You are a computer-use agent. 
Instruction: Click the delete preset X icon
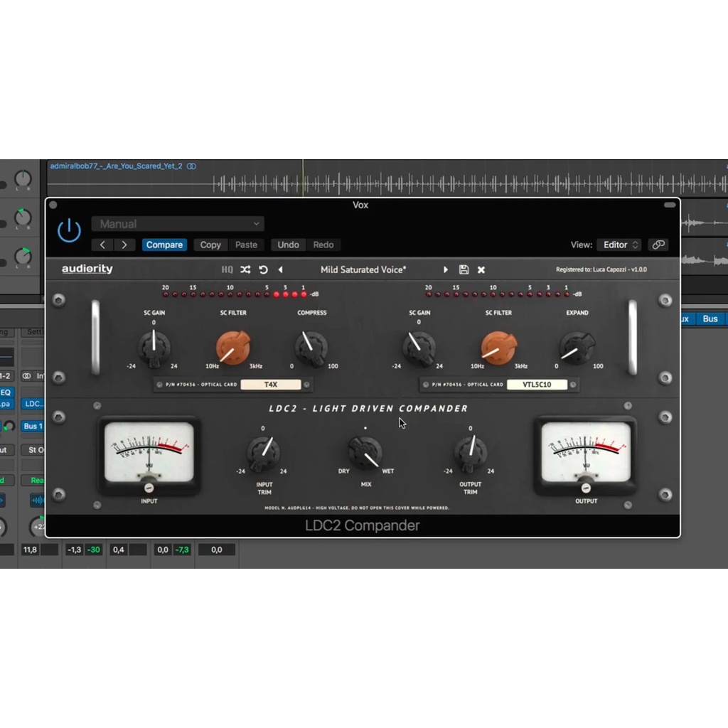click(481, 269)
